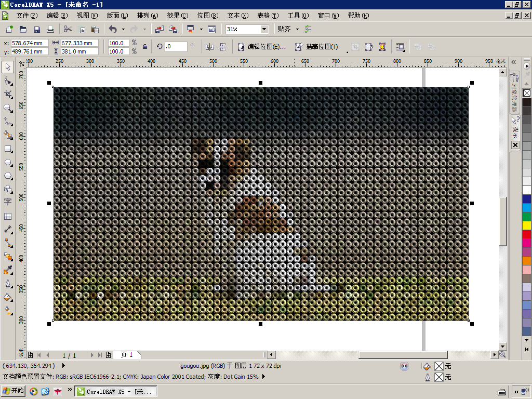Click the Windows 开始 start button

[x=13, y=391]
